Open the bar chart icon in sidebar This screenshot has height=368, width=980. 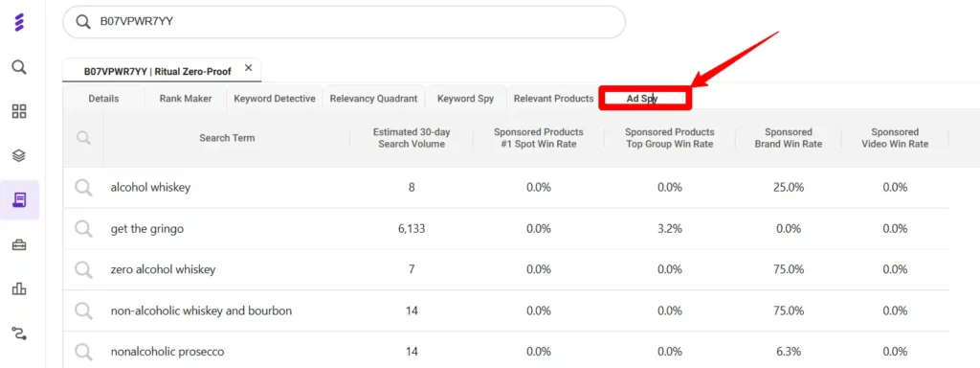point(19,288)
